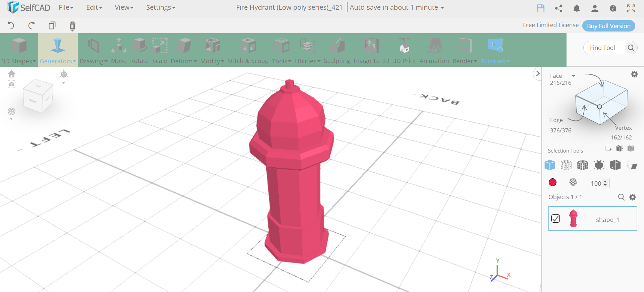644x292 pixels.
Task: Uncheck the shape_1 checkbox
Action: [556, 218]
